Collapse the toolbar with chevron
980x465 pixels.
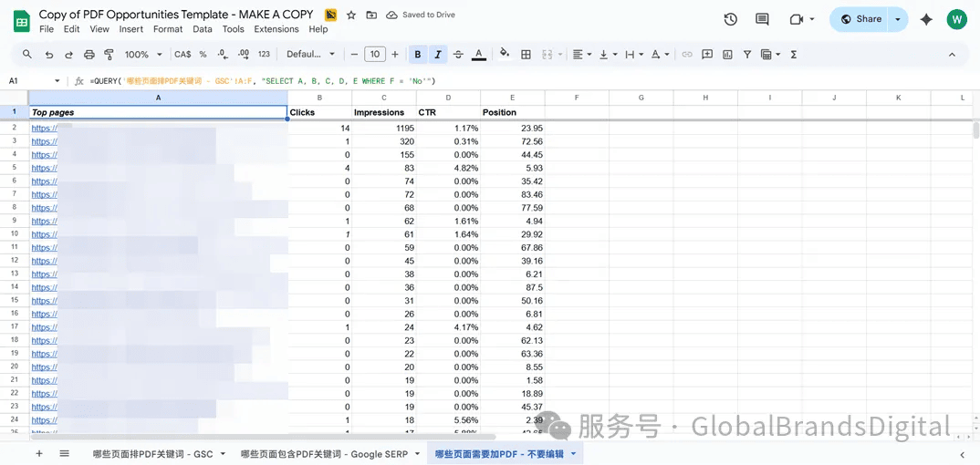click(952, 55)
